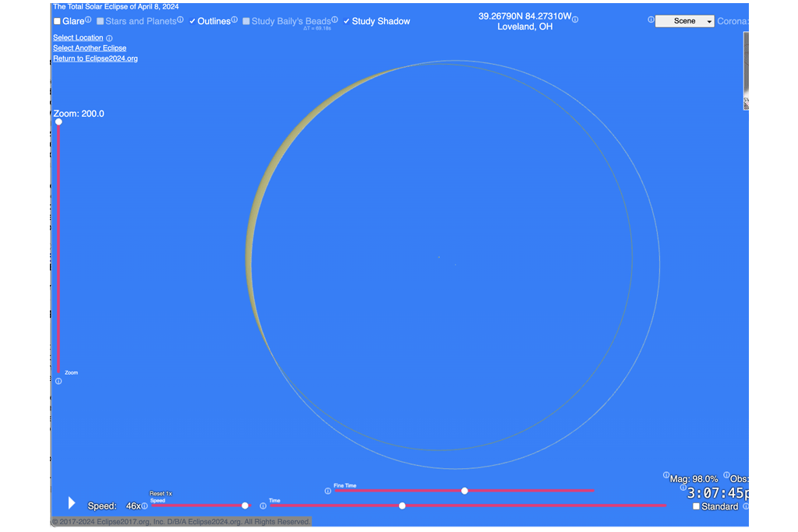
Task: Click the copyright footer text
Action: [x=181, y=522]
